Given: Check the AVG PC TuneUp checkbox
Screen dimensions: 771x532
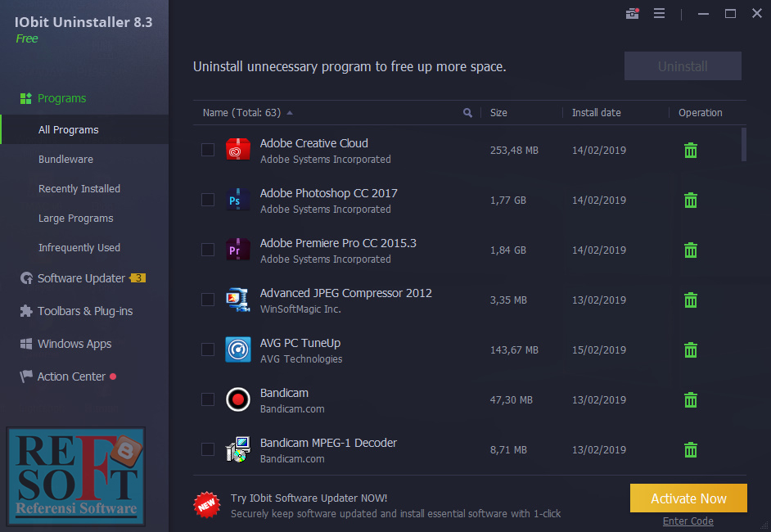Looking at the screenshot, I should [208, 349].
